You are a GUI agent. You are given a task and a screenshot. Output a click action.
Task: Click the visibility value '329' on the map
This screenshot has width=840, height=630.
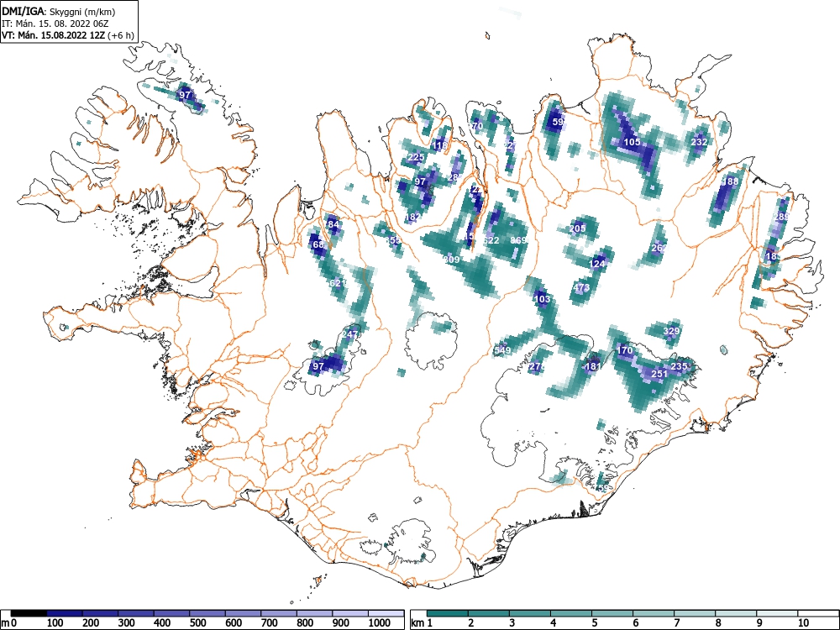click(x=671, y=330)
